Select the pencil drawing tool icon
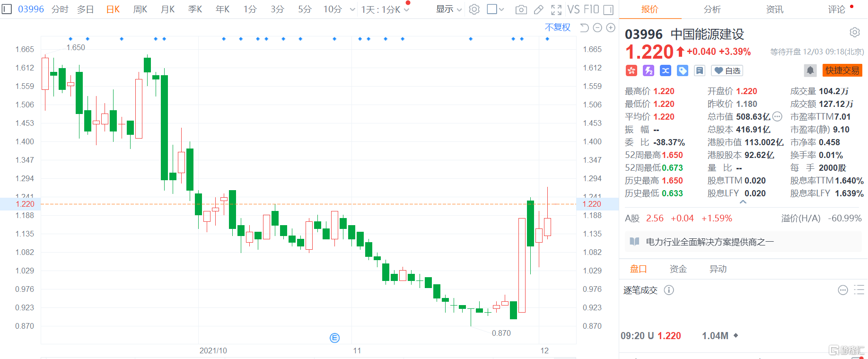 538,9
